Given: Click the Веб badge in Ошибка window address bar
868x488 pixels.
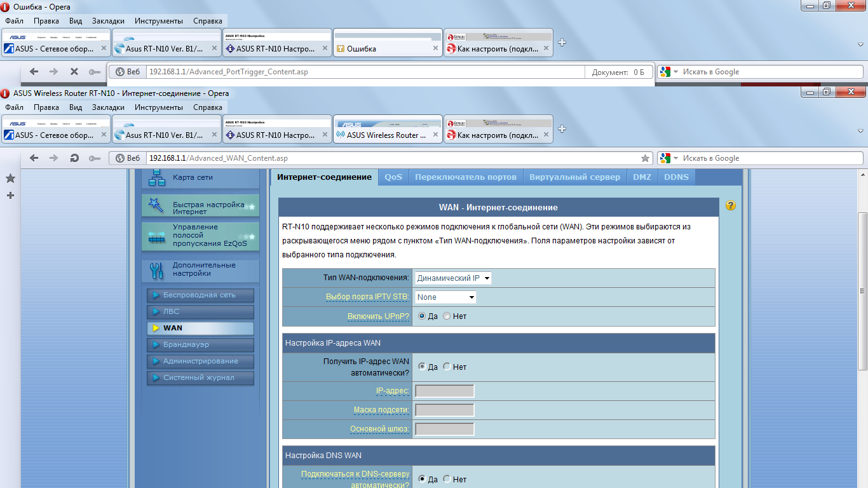Looking at the screenshot, I should coord(127,72).
